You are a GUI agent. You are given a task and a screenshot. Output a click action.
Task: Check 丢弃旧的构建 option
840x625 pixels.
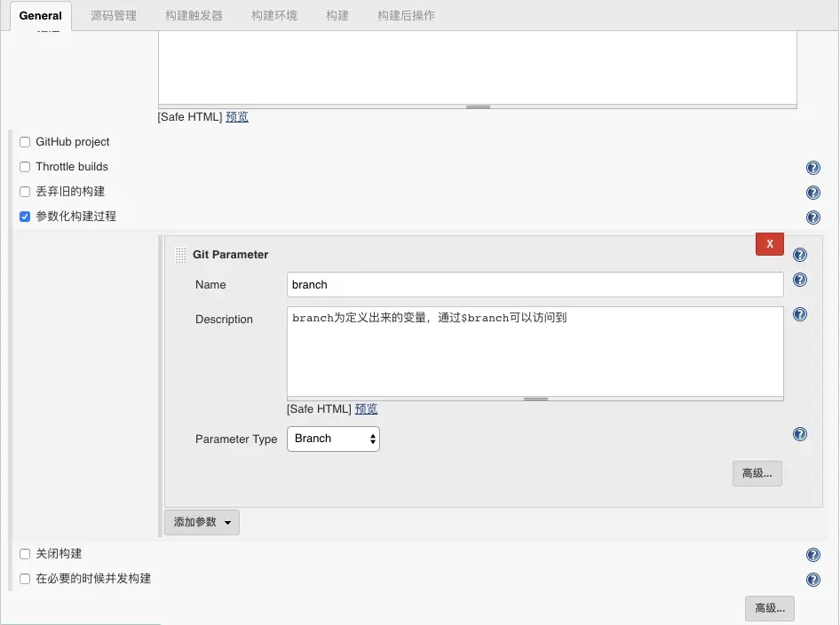pyautogui.click(x=25, y=192)
